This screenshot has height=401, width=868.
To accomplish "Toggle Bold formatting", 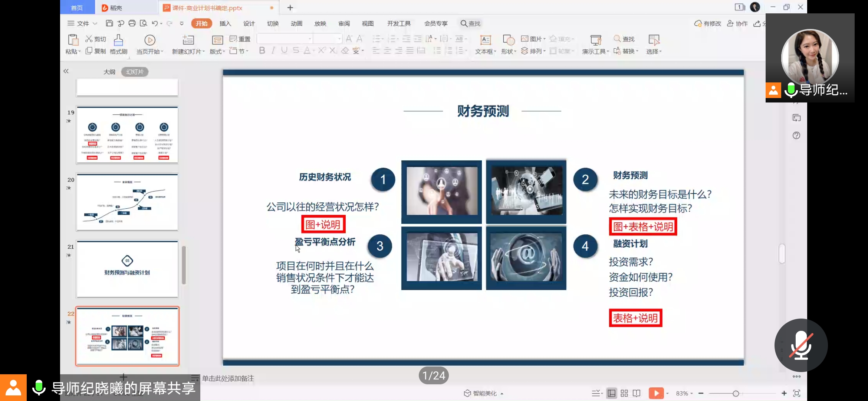I will 262,50.
